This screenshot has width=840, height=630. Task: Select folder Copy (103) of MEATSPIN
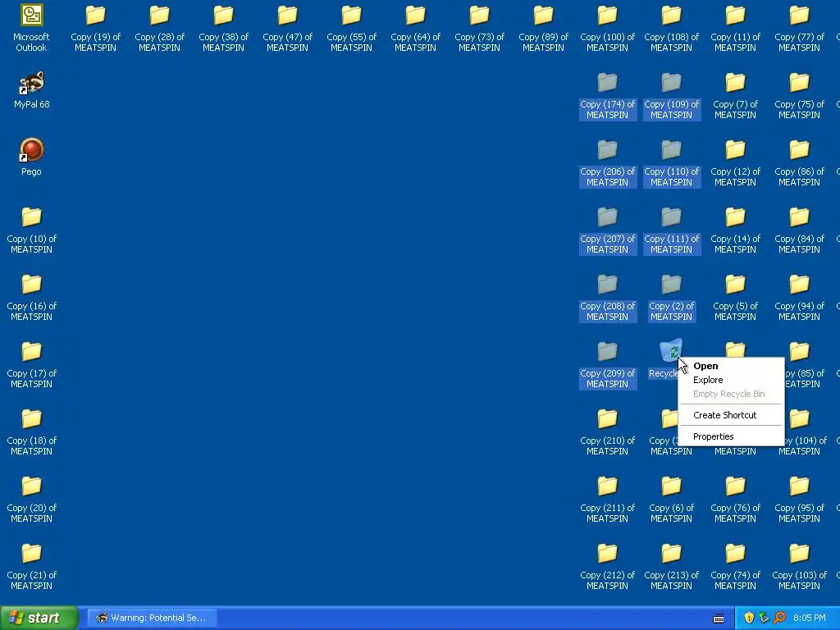799,566
